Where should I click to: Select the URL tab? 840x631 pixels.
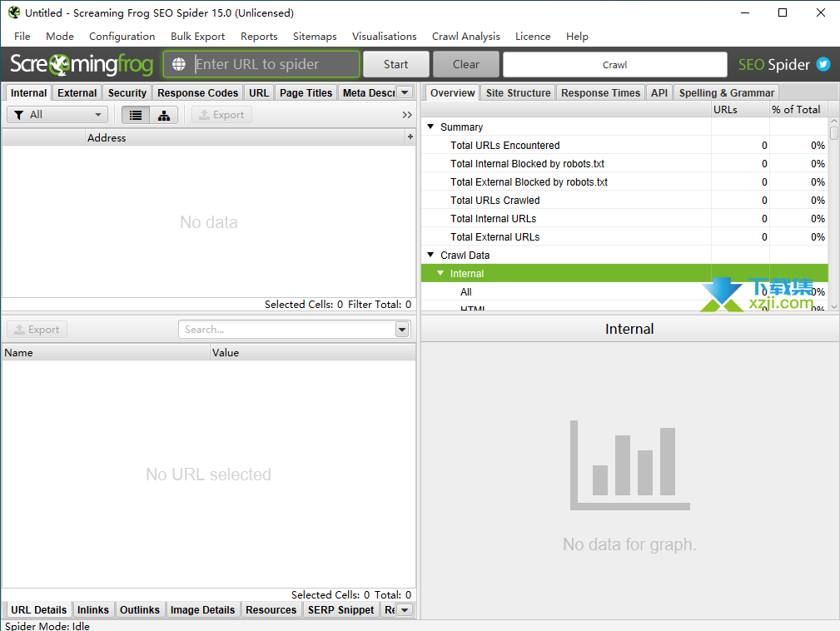259,92
